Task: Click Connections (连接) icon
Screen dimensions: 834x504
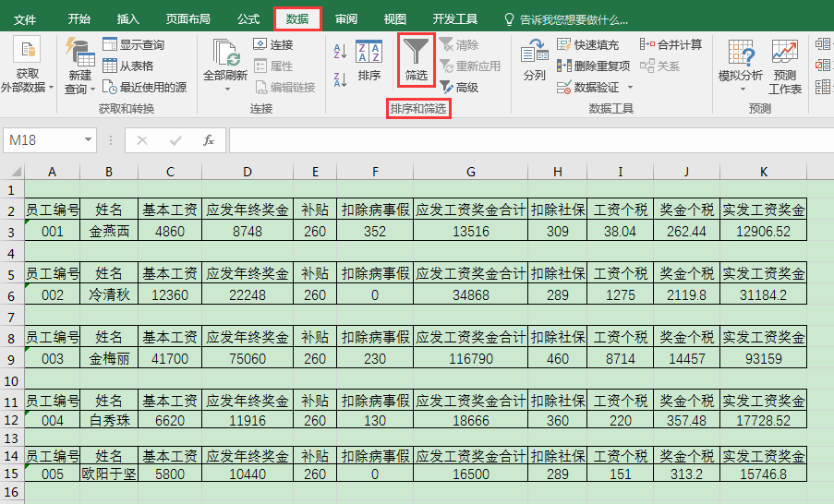Action: pyautogui.click(x=260, y=44)
